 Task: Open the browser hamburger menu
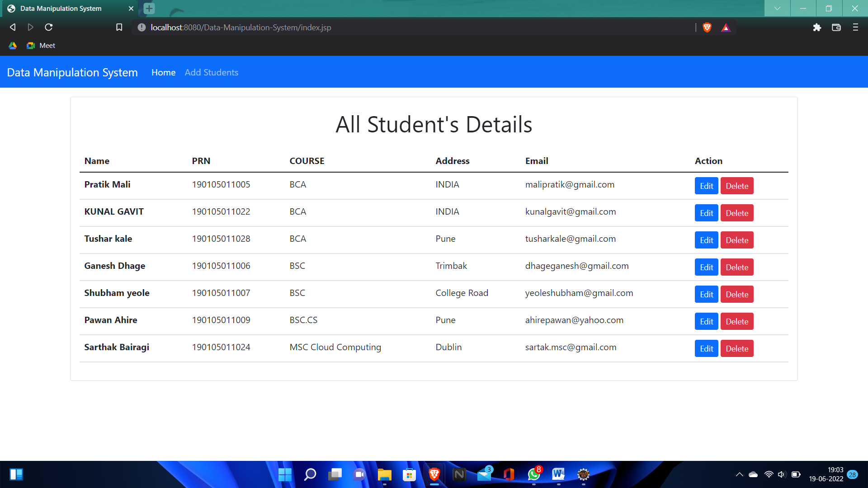pos(855,28)
